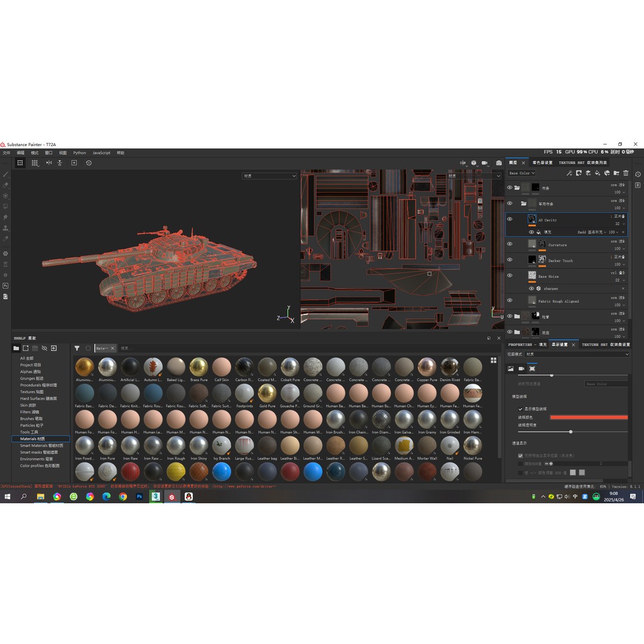Delete the selected layer with trash icon
644x644 pixels.
click(626, 174)
